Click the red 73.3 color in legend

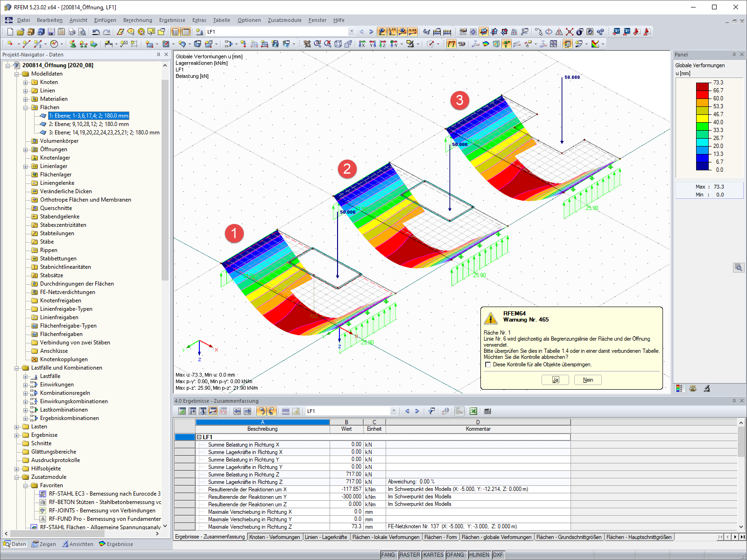point(703,86)
